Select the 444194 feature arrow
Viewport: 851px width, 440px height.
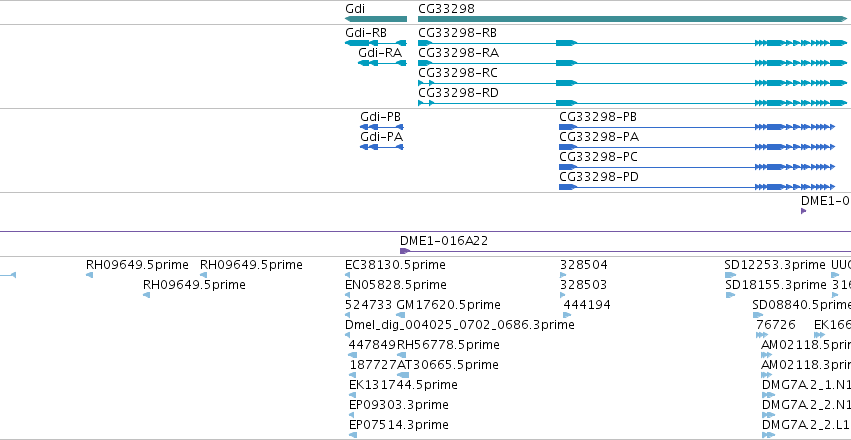(x=567, y=315)
